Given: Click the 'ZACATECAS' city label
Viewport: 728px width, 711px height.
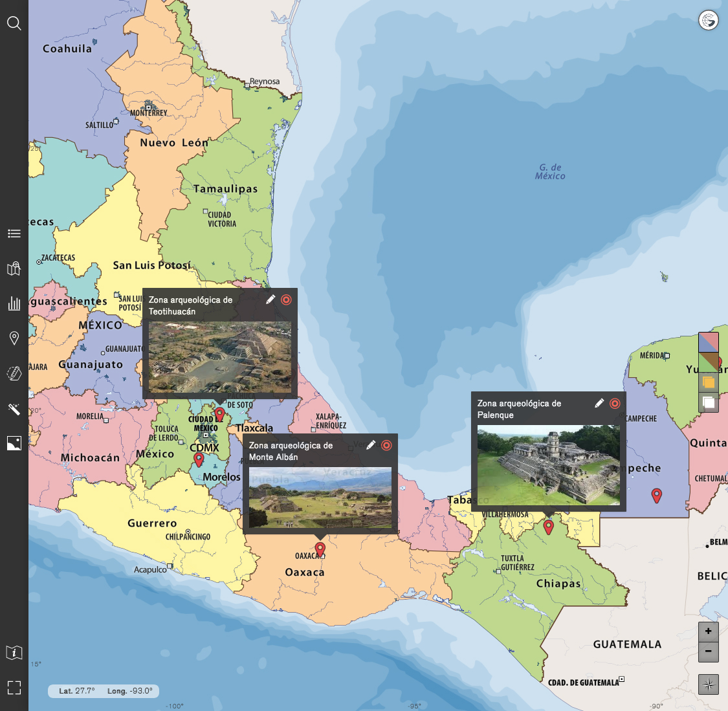Looking at the screenshot, I should pos(58,257).
